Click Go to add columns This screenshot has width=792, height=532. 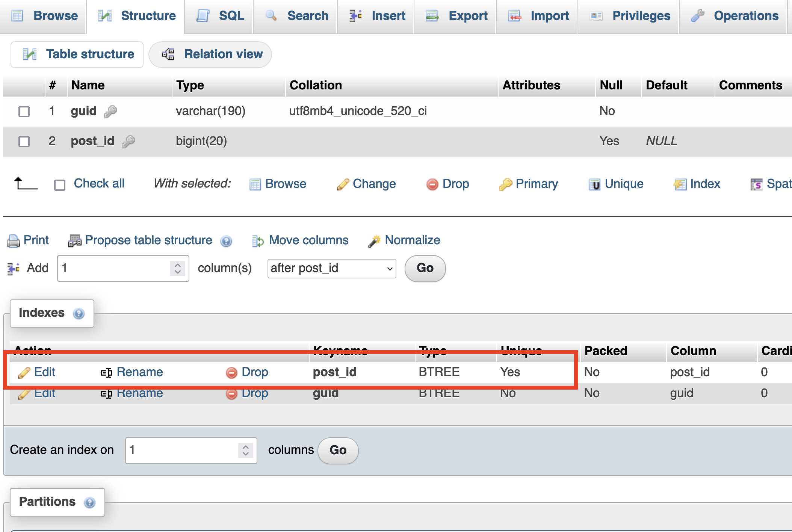(x=425, y=269)
